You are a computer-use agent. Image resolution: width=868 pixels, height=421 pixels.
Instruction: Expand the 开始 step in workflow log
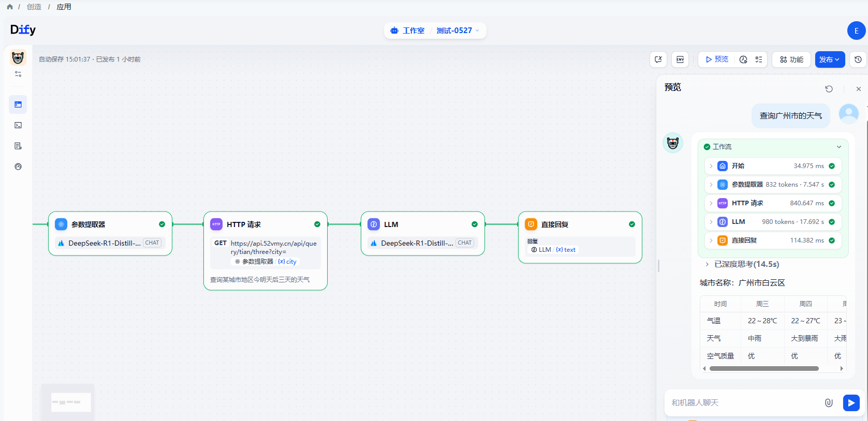pyautogui.click(x=711, y=166)
